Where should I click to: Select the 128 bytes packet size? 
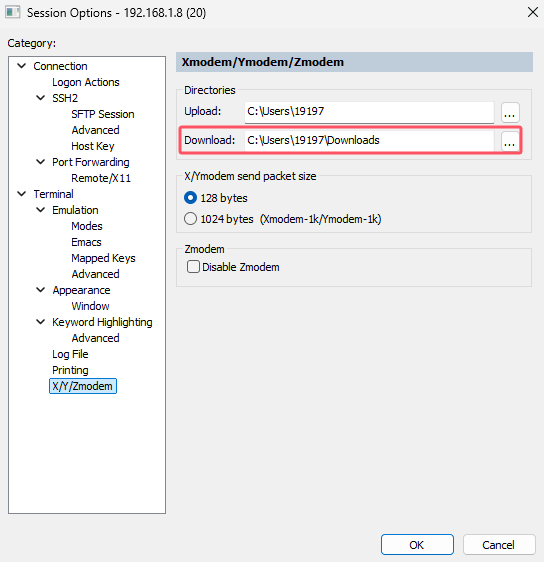[x=190, y=198]
